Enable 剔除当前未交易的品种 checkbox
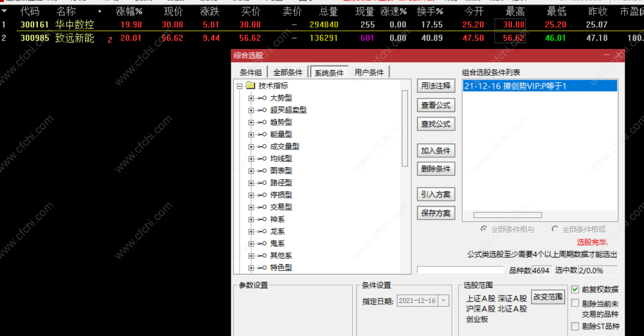 coord(575,303)
